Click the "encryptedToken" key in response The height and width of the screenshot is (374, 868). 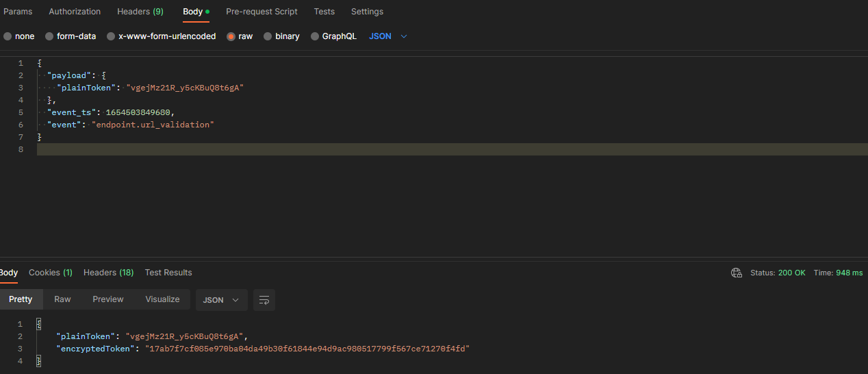pyautogui.click(x=97, y=349)
